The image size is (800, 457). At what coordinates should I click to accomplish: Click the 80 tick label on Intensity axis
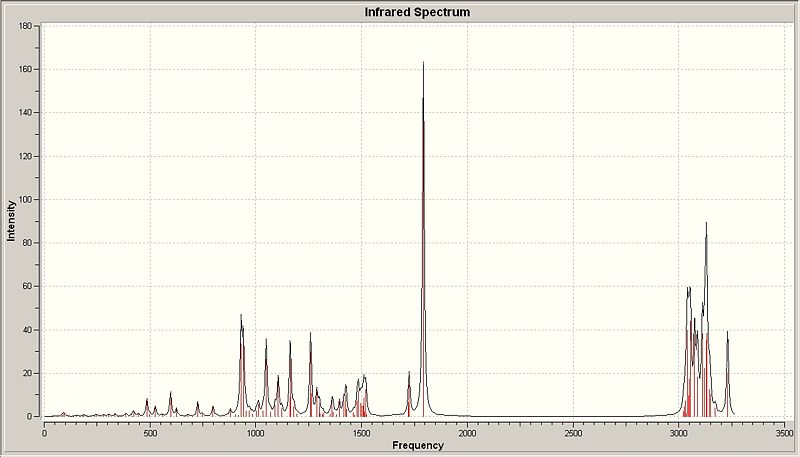click(27, 243)
